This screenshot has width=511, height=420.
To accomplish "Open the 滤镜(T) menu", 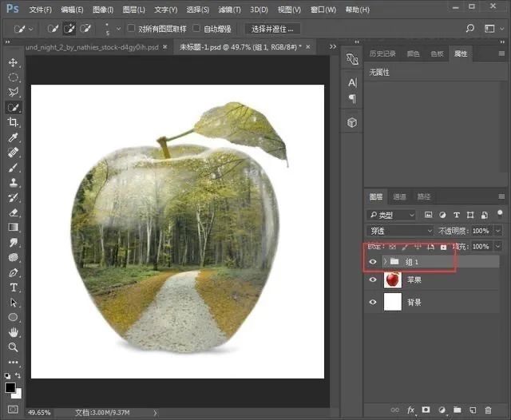I will (x=230, y=10).
